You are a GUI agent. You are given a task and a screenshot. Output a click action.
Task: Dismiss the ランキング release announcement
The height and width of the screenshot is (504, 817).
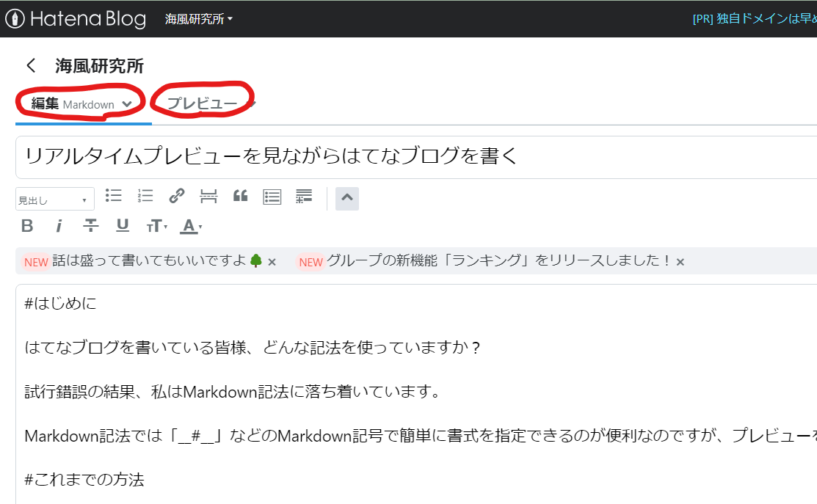(x=680, y=262)
